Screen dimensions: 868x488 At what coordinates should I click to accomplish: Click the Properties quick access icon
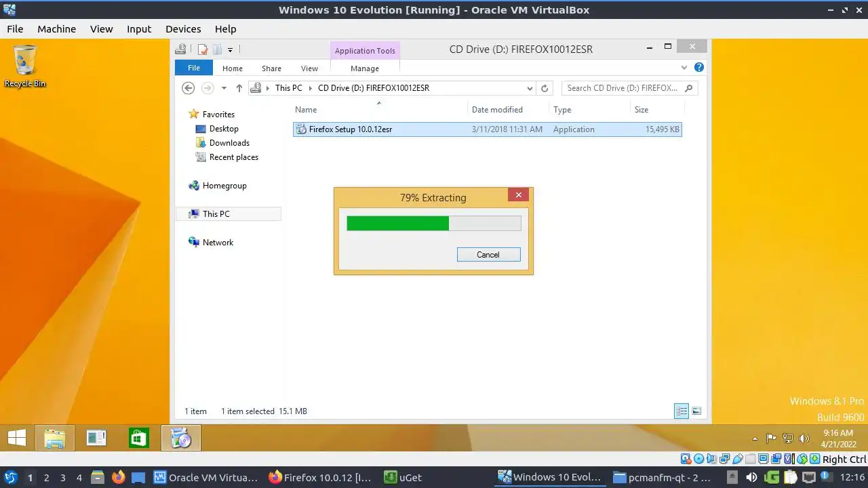pyautogui.click(x=202, y=49)
